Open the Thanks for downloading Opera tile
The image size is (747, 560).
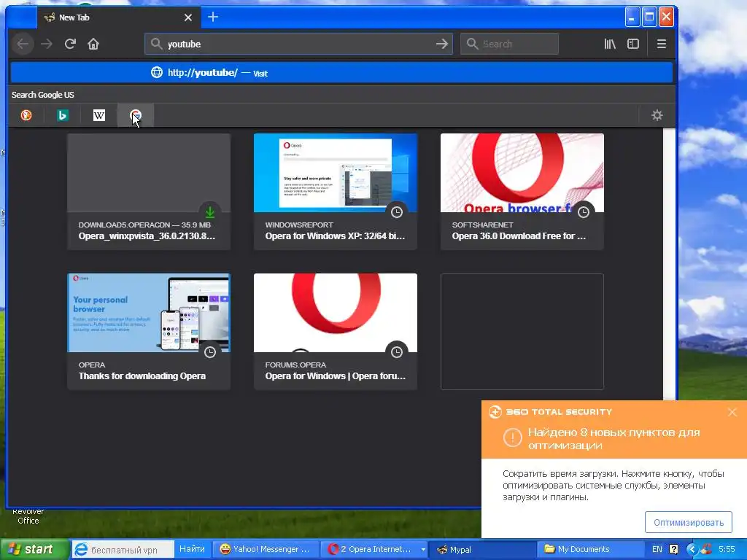(149, 332)
